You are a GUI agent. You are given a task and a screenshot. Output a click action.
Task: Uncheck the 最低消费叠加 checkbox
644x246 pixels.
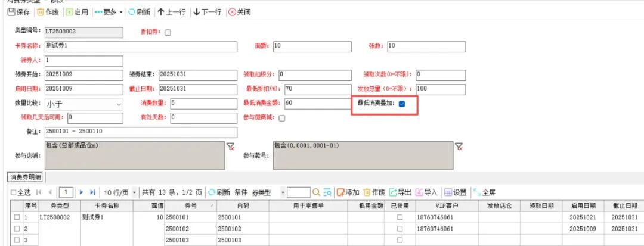point(402,104)
